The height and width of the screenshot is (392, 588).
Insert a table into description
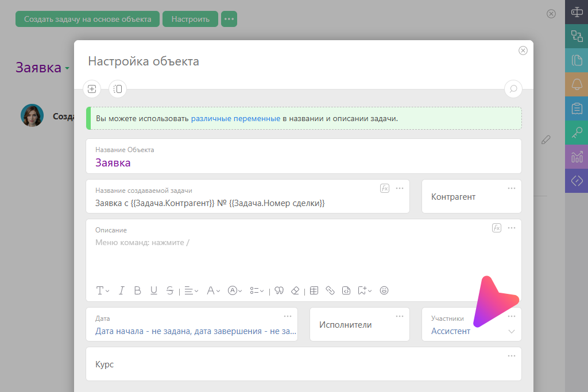pos(314,290)
